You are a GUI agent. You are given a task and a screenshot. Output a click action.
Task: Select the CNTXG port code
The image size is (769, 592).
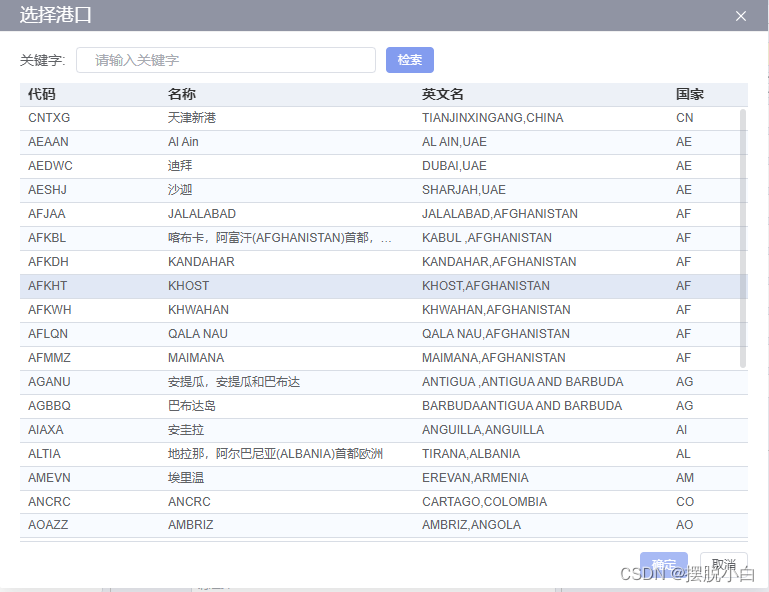[x=49, y=118]
